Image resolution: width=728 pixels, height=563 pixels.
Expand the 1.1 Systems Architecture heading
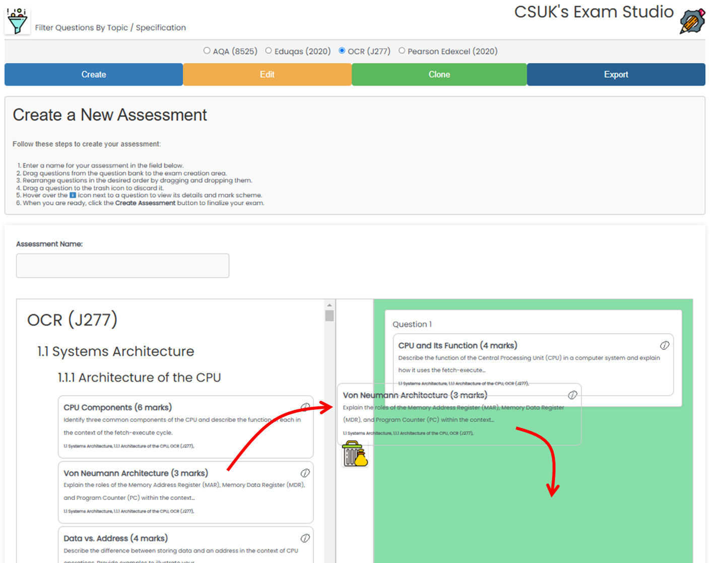[x=115, y=351]
